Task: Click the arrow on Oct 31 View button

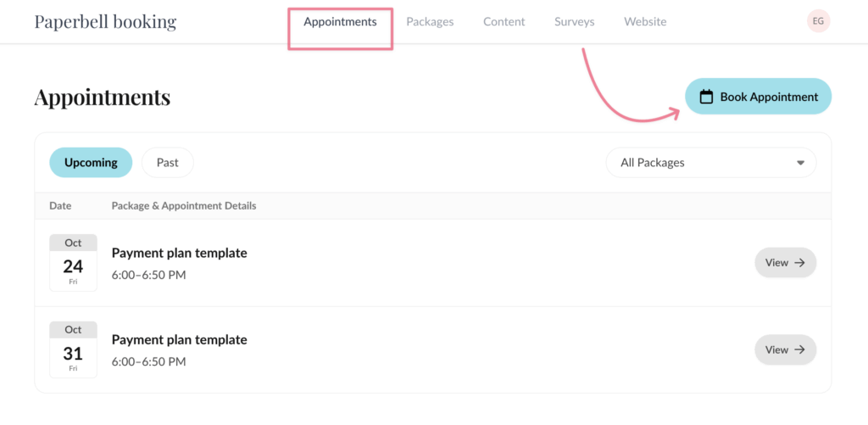Action: (x=799, y=350)
